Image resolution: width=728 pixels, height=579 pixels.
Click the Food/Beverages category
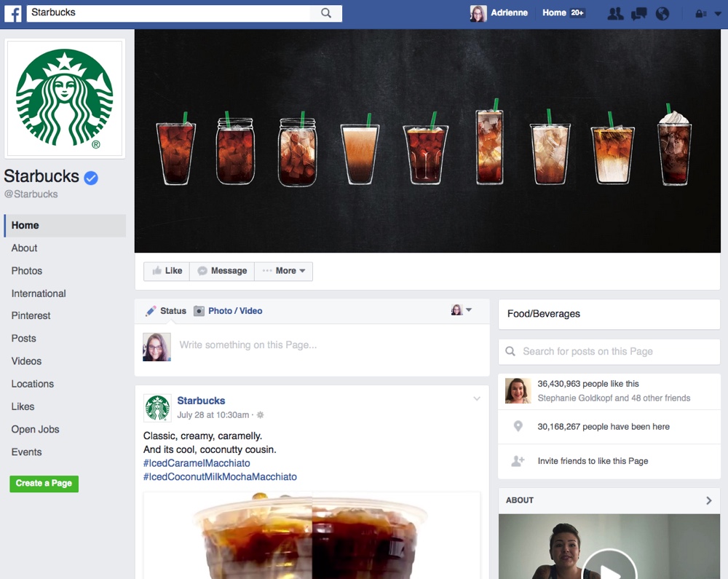pos(543,314)
